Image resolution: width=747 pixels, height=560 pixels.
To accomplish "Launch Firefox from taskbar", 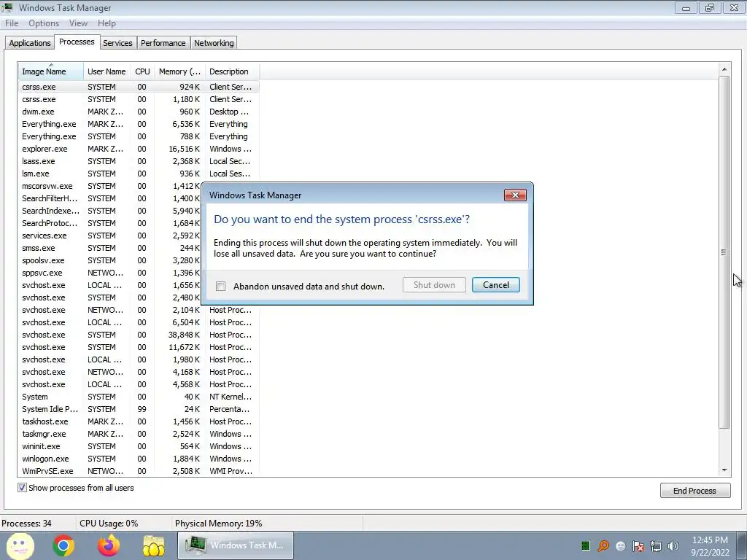I will 108,545.
